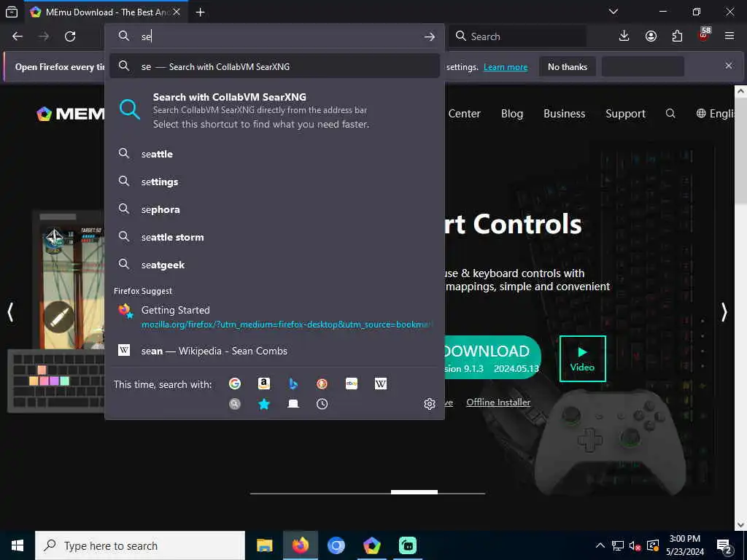Click the carousel progress indicator bar
Image resolution: width=747 pixels, height=560 pixels.
(x=368, y=493)
